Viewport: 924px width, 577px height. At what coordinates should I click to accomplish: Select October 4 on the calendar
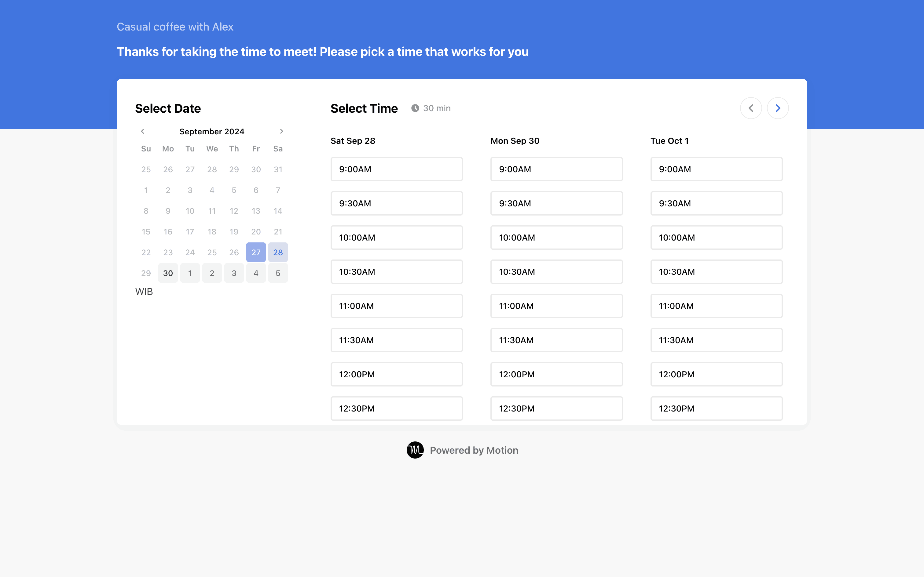(256, 273)
